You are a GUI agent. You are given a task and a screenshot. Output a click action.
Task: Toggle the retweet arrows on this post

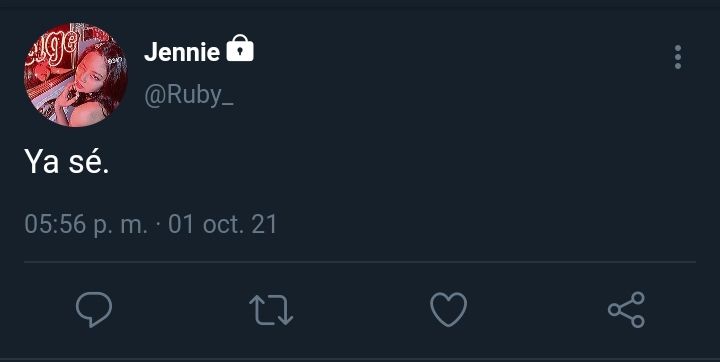point(271,310)
